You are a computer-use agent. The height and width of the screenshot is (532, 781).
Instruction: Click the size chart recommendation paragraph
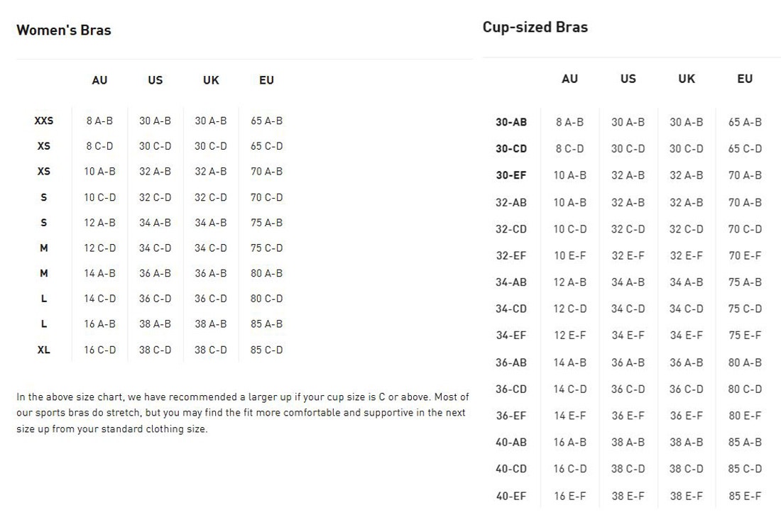coord(243,413)
